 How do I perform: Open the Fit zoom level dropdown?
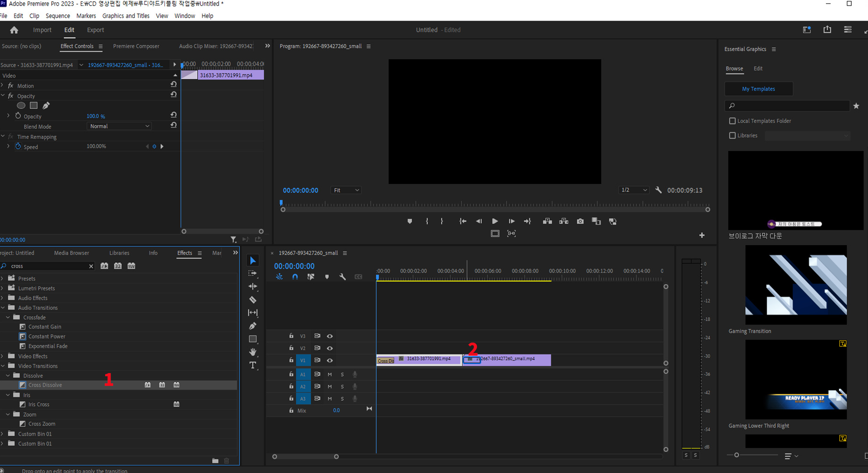click(x=346, y=190)
